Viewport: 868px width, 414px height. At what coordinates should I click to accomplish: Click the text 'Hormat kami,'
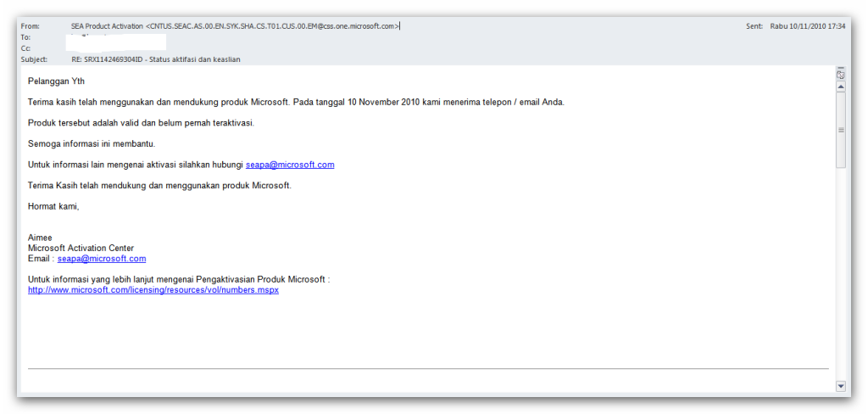tap(53, 206)
